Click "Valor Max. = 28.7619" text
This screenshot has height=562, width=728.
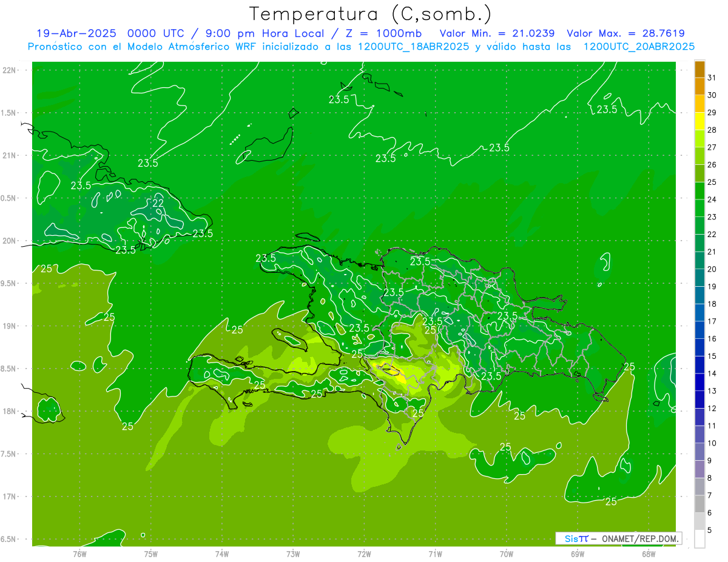tap(626, 33)
